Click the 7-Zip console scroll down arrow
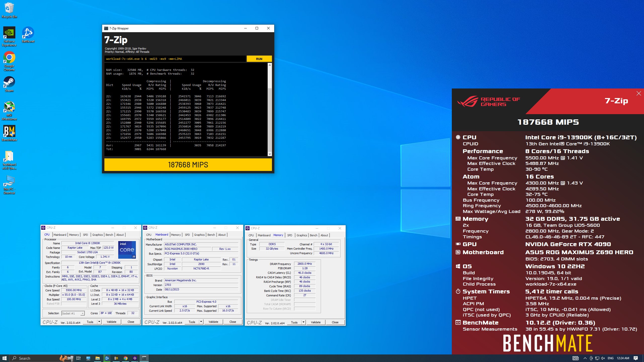This screenshot has width=644, height=362. 270,154
